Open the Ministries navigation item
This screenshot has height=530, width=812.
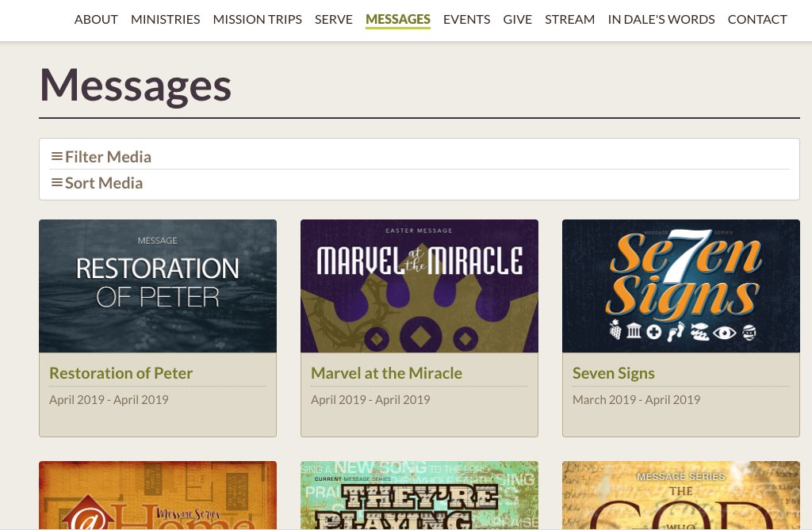(x=165, y=19)
